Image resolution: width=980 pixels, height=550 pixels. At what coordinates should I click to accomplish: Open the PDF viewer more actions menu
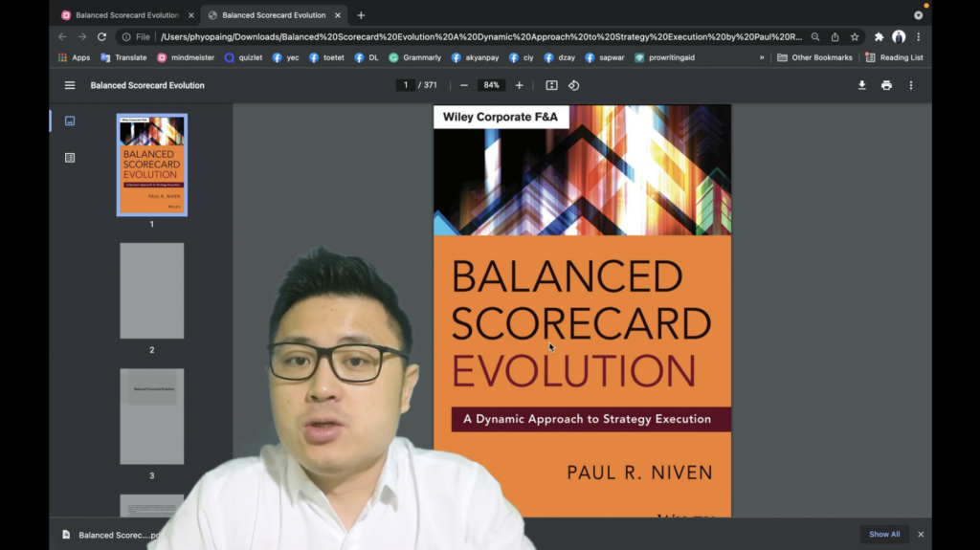911,85
